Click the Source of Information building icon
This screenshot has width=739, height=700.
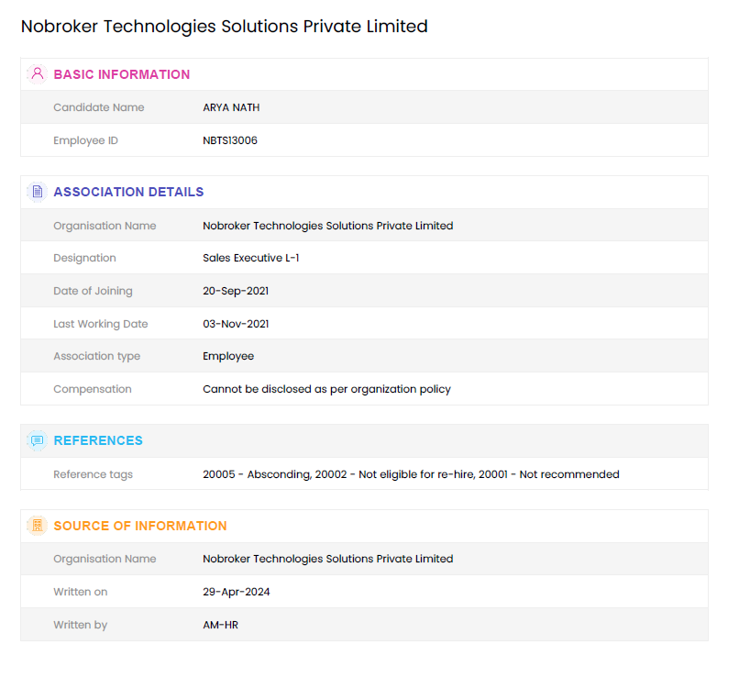pyautogui.click(x=37, y=526)
